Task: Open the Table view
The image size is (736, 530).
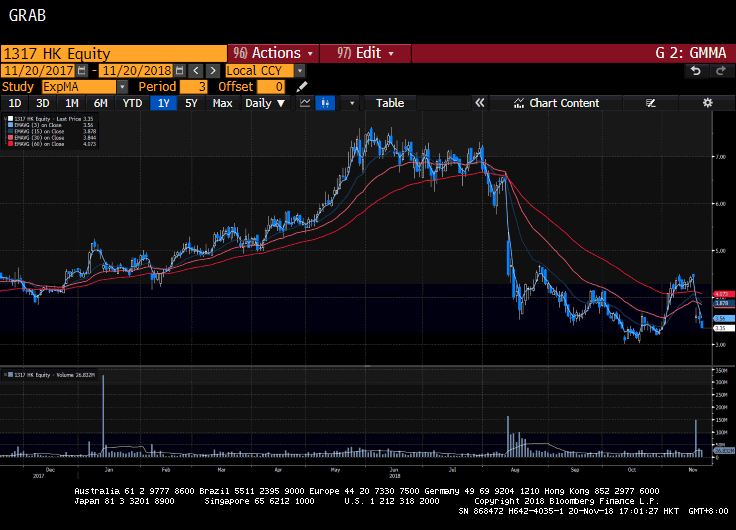Action: pyautogui.click(x=390, y=103)
